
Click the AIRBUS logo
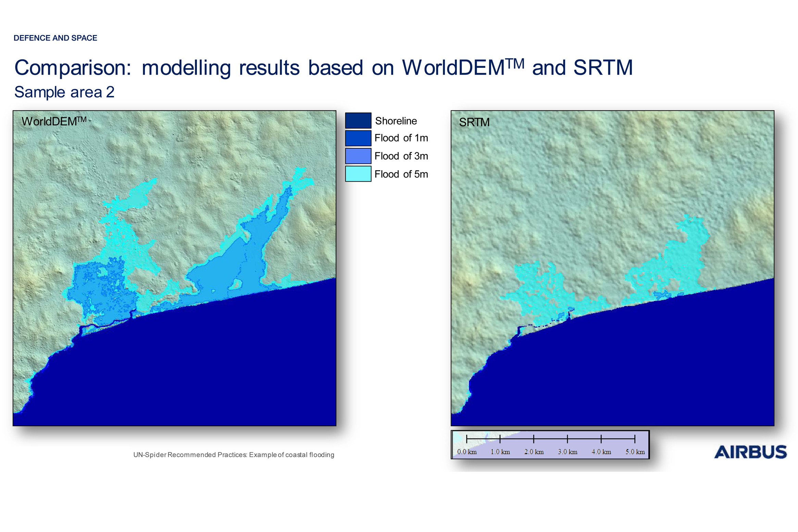pos(751,452)
